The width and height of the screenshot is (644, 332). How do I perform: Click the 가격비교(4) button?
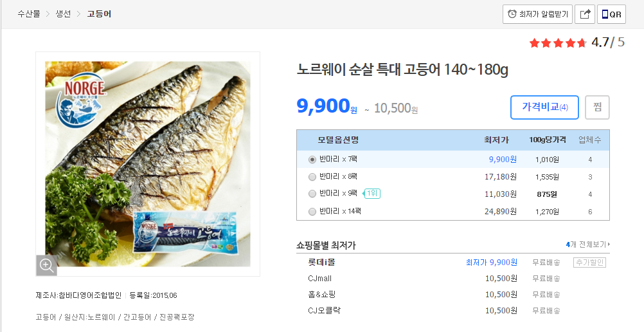tap(544, 107)
